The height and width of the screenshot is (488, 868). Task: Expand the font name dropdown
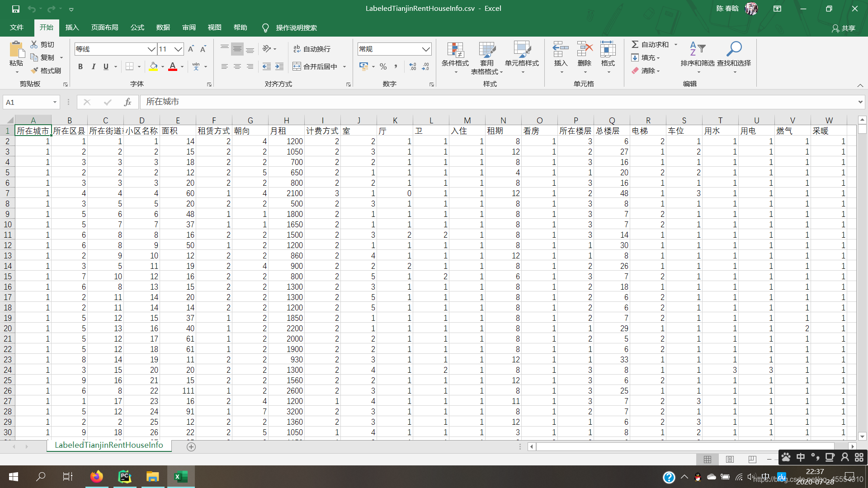pyautogui.click(x=151, y=49)
